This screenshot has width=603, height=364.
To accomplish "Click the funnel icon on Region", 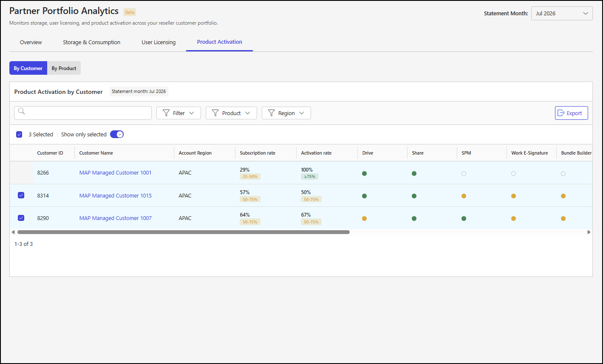I will 272,113.
